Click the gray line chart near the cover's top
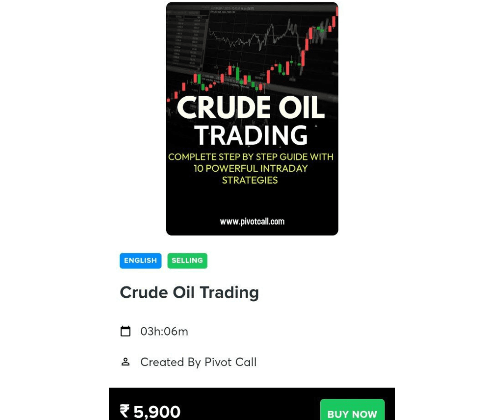Viewport: 504px width, 420px height. [x=247, y=36]
